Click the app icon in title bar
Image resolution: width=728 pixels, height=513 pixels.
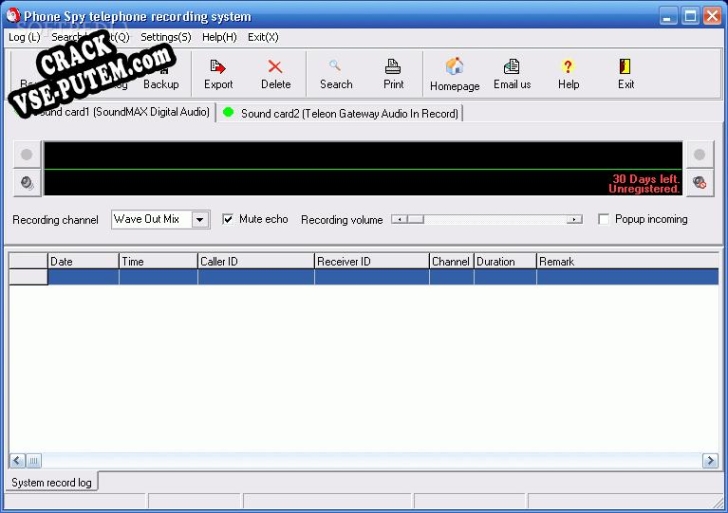tap(13, 16)
